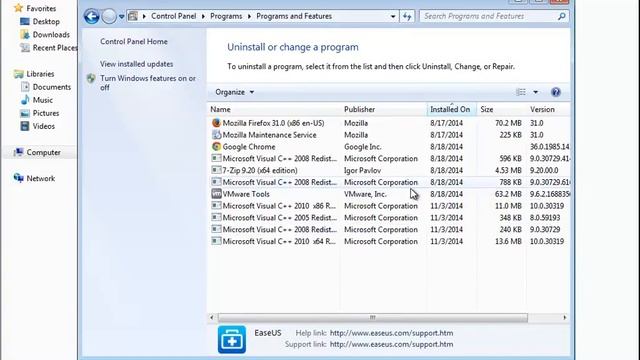The height and width of the screenshot is (360, 640).
Task: Click the scroll left arrow
Action: click(211, 318)
